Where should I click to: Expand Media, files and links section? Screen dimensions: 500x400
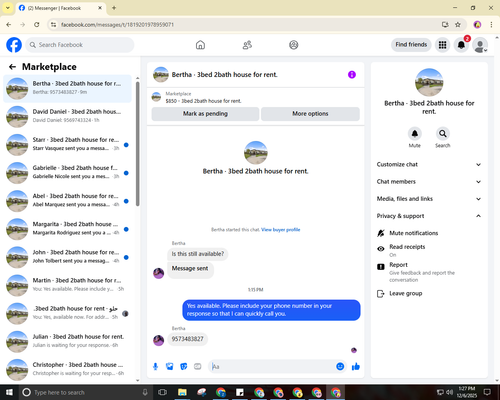pos(429,199)
